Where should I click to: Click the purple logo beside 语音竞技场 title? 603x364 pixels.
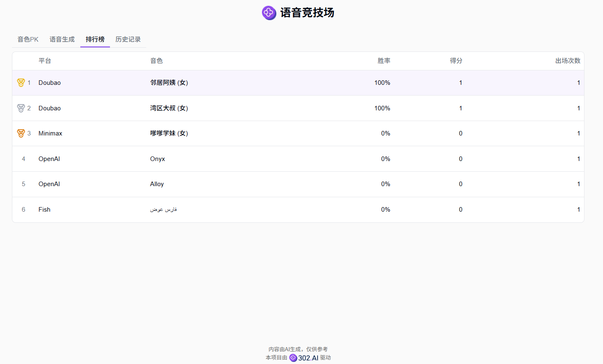click(x=269, y=13)
